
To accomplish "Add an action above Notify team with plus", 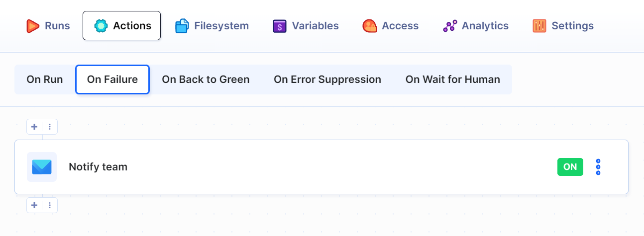I will (x=34, y=127).
